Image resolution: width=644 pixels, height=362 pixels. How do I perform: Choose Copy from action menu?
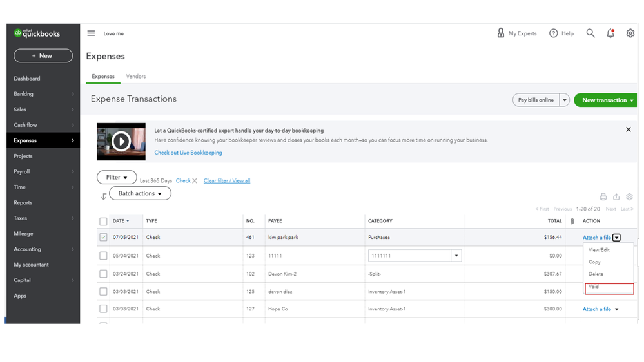(x=594, y=262)
